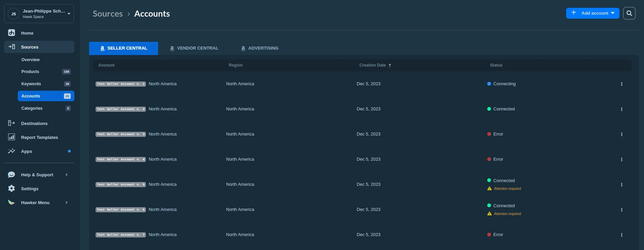
Task: Open Settings gear icon
Action: [x=12, y=189]
